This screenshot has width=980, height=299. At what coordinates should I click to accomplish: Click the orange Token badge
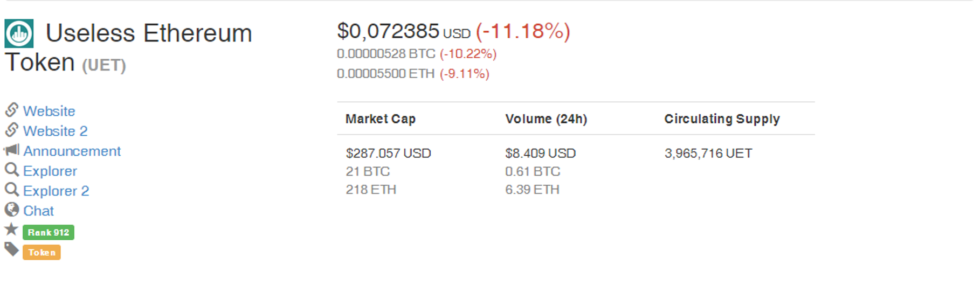point(42,252)
